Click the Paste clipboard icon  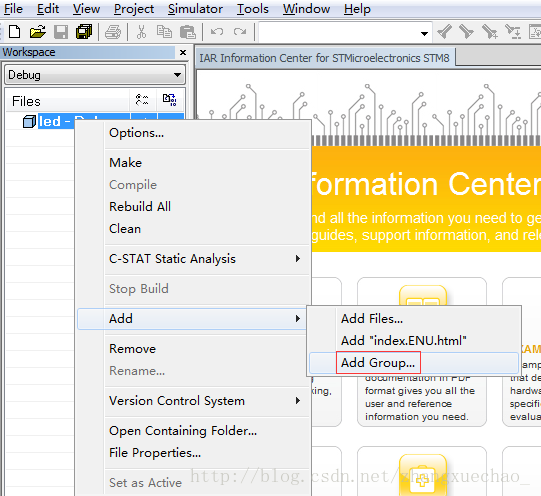coord(188,32)
